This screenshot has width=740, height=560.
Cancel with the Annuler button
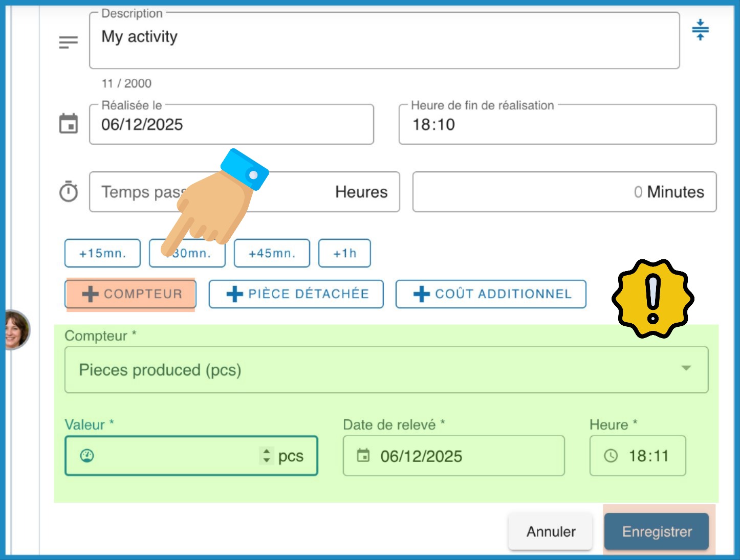coord(551,532)
